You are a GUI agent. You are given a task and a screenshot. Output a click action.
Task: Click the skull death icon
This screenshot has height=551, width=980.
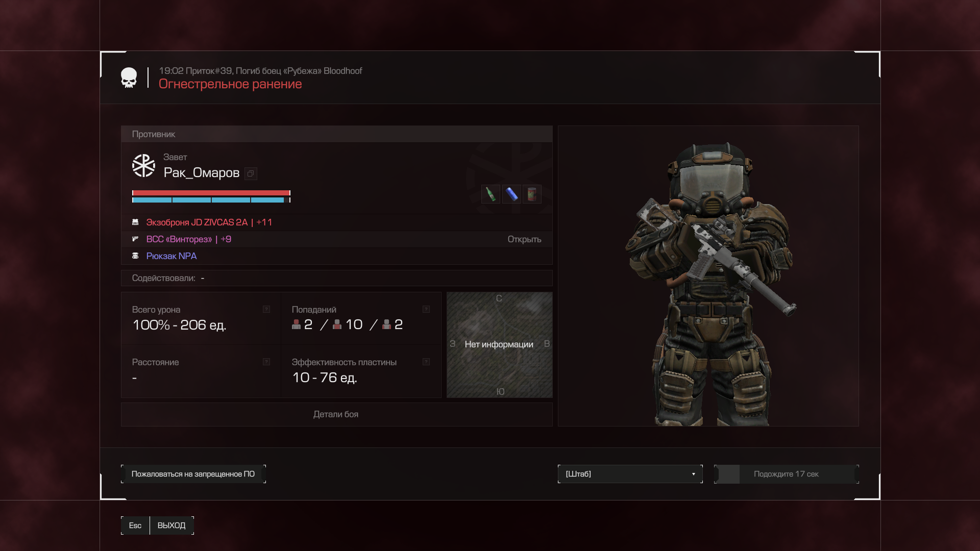tap(129, 78)
